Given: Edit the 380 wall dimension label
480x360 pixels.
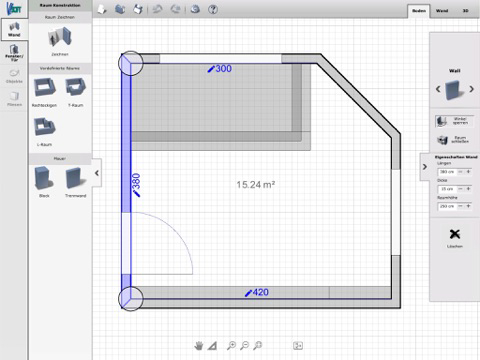Looking at the screenshot, I should point(136,185).
